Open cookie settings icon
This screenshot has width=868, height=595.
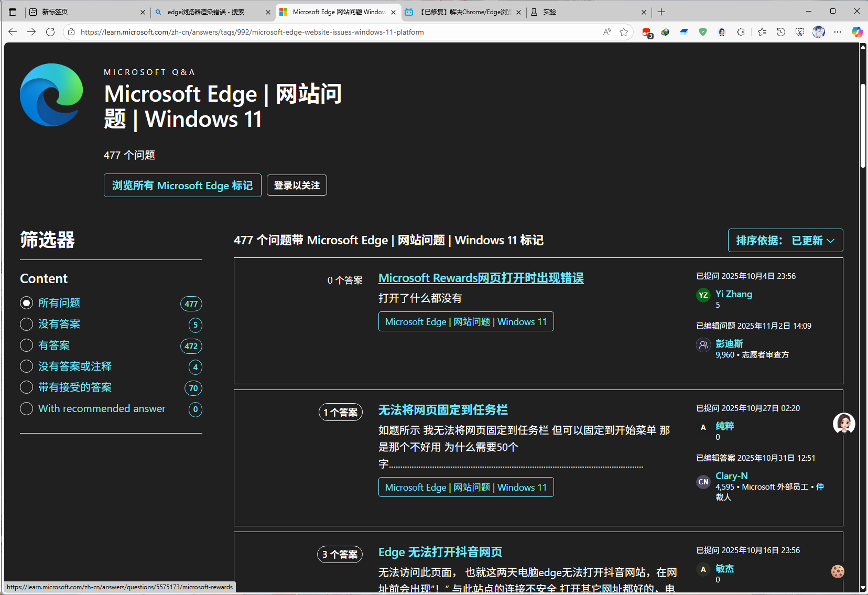pyautogui.click(x=838, y=571)
